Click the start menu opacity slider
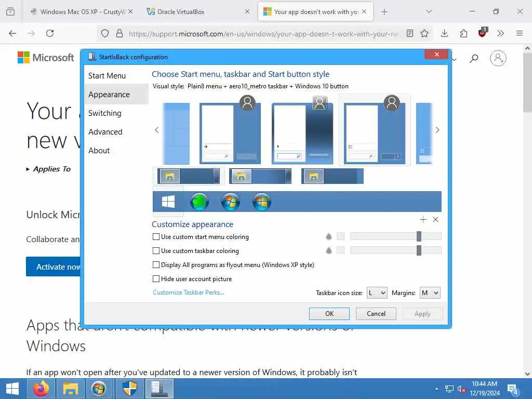This screenshot has height=399, width=532. 395,236
